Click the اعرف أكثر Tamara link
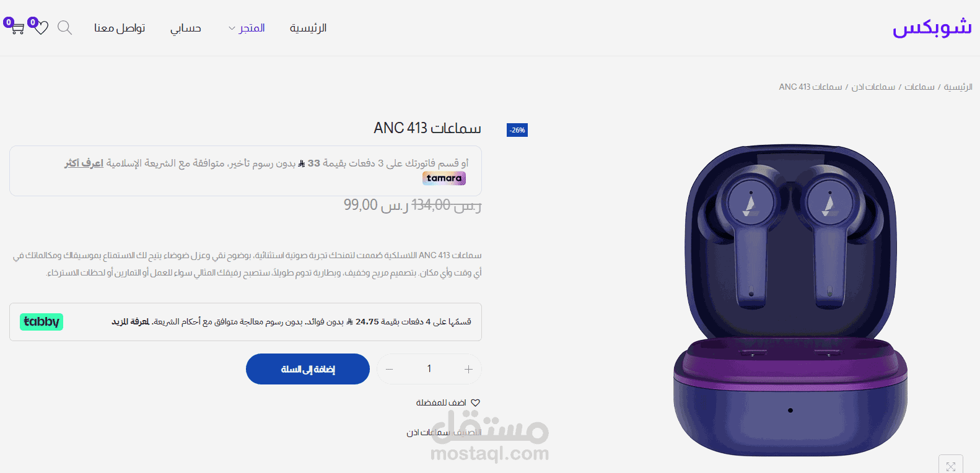Viewport: 980px width, 473px height. click(84, 163)
